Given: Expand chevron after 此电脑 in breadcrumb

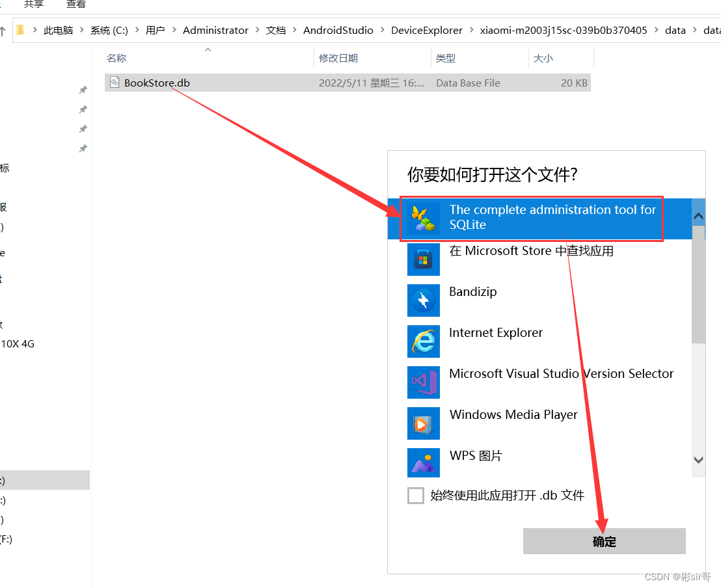Looking at the screenshot, I should tap(82, 30).
